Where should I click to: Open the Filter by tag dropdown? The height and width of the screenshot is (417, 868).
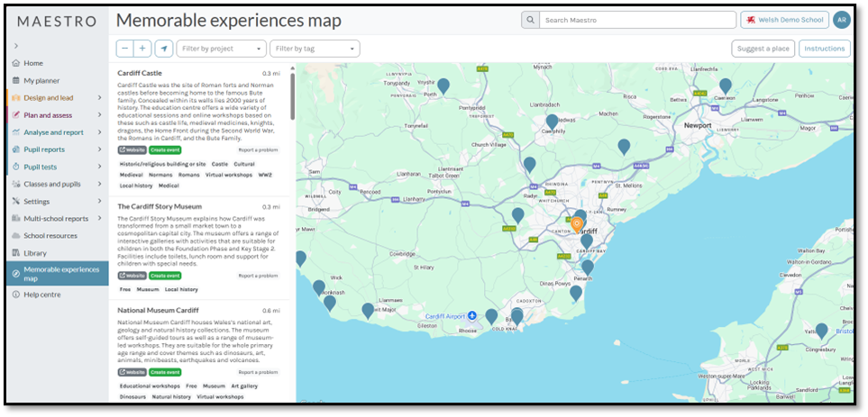click(314, 49)
